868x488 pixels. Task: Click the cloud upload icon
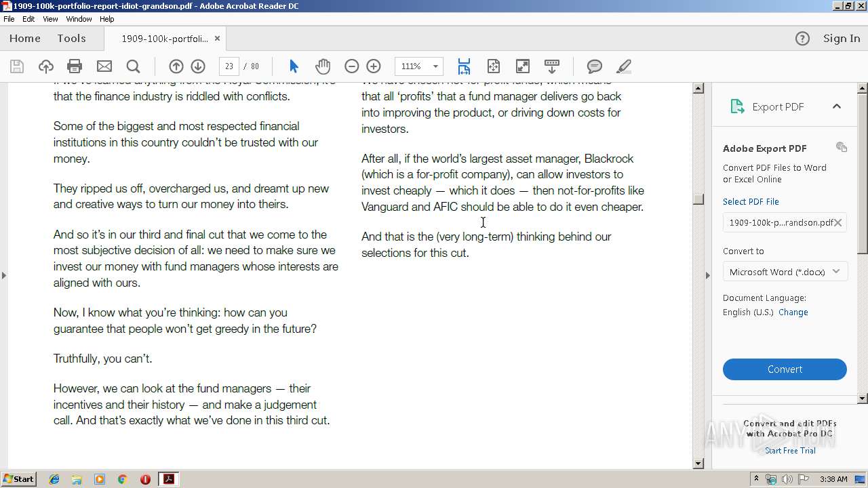(x=46, y=66)
